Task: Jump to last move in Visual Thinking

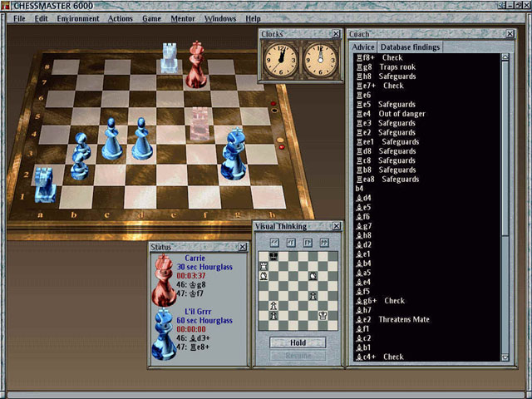Action: (324, 243)
